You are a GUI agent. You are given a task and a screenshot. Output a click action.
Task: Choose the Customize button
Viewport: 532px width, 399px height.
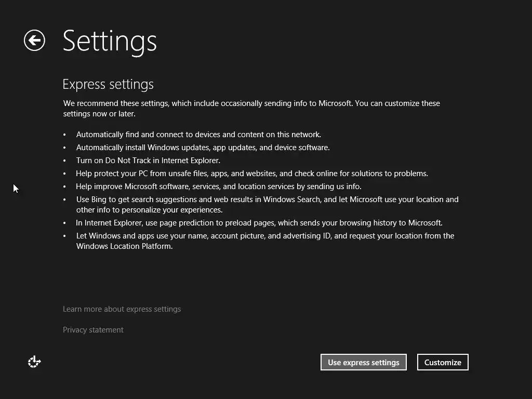point(443,362)
